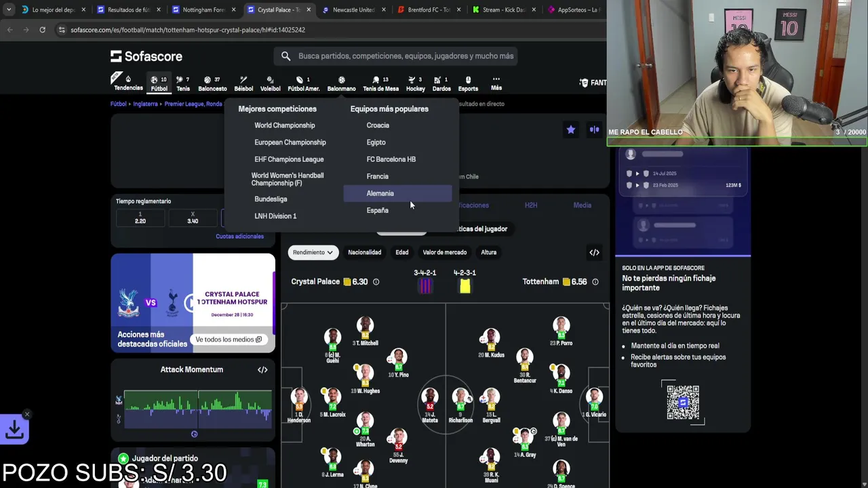868x488 pixels.
Task: Expand the Rendimiento dropdown
Action: [313, 252]
